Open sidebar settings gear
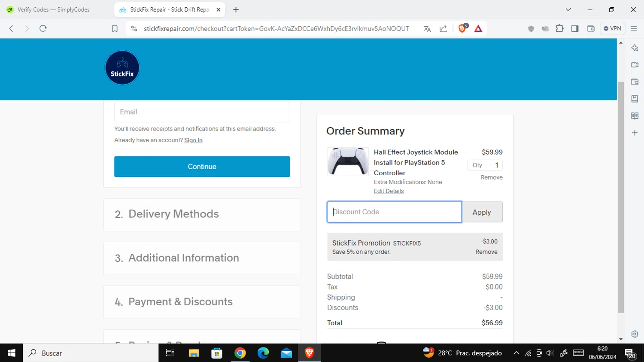The image size is (644, 362). click(x=635, y=334)
